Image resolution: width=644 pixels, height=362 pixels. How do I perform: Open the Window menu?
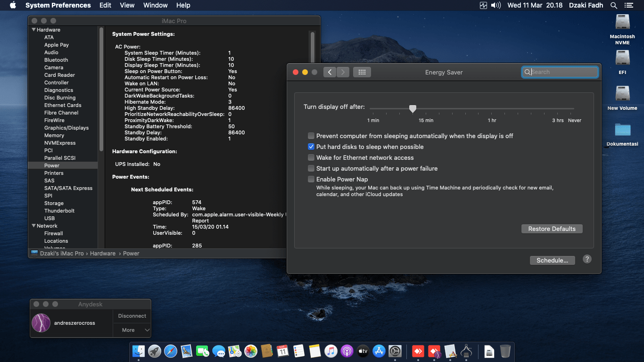[155, 5]
